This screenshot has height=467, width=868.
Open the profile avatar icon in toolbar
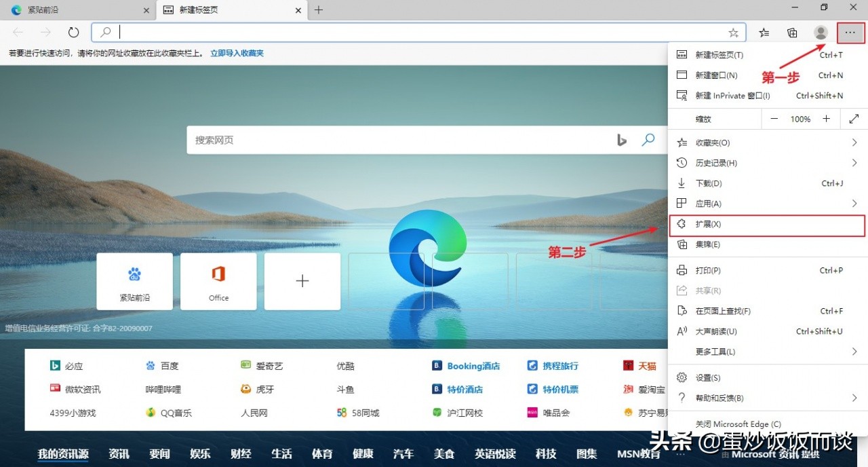click(x=821, y=32)
